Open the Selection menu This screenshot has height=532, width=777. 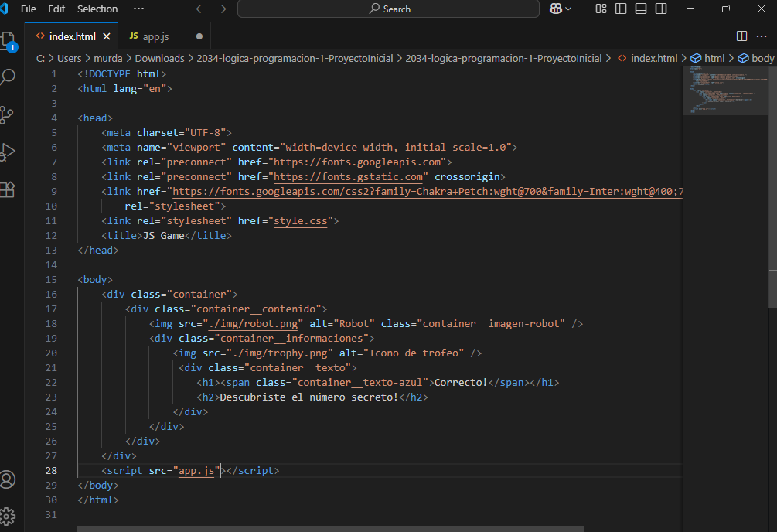pos(97,9)
